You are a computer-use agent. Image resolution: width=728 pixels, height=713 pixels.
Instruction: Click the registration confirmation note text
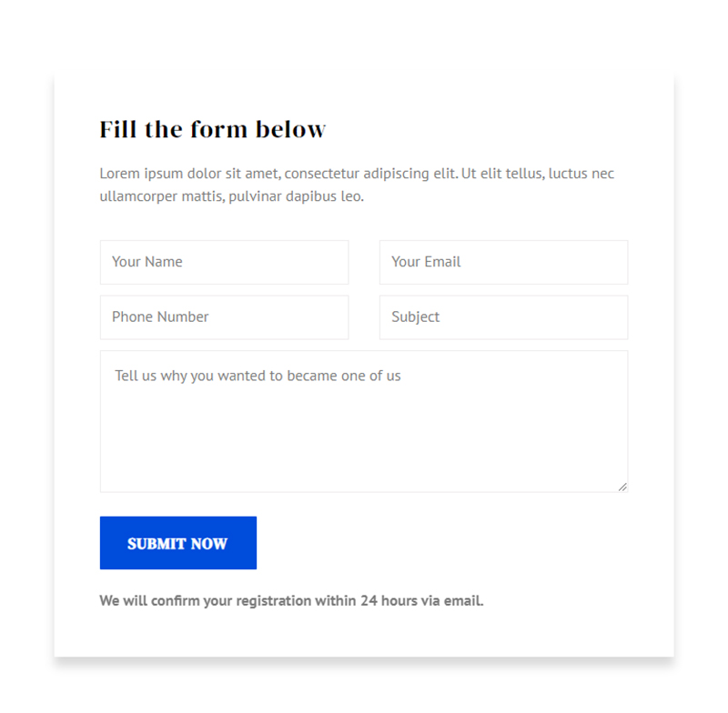(x=291, y=601)
